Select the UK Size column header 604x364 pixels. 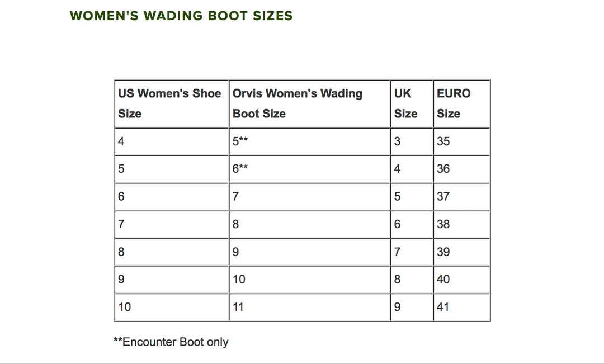click(x=405, y=103)
